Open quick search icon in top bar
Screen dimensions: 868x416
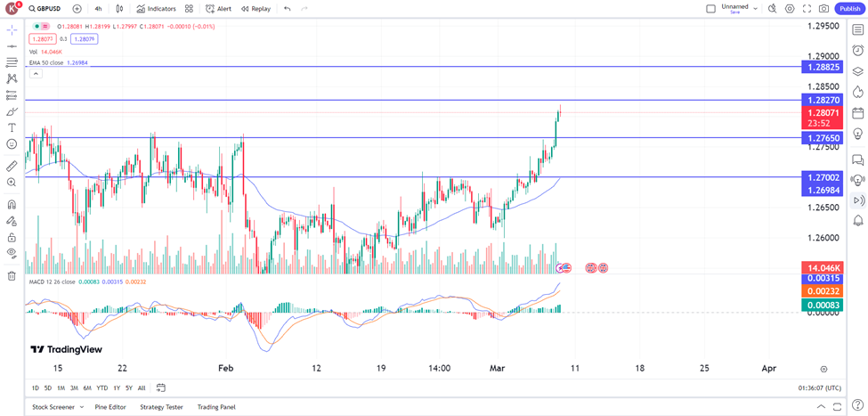tap(773, 9)
